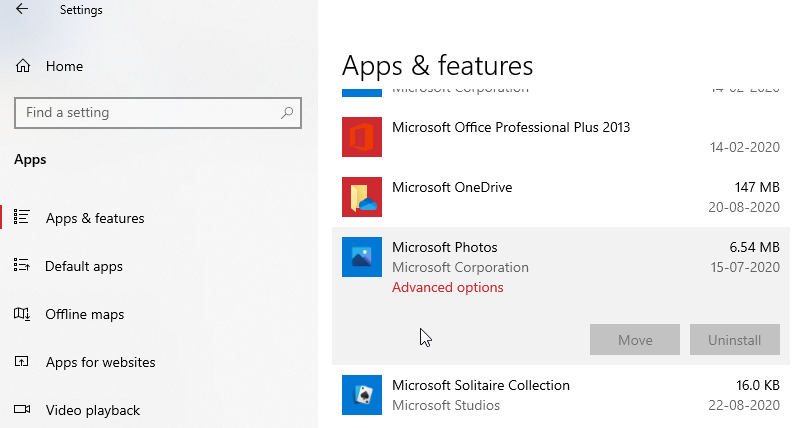Click the 6.54 MB size value
Screen dimensions: 805x428
(754, 247)
